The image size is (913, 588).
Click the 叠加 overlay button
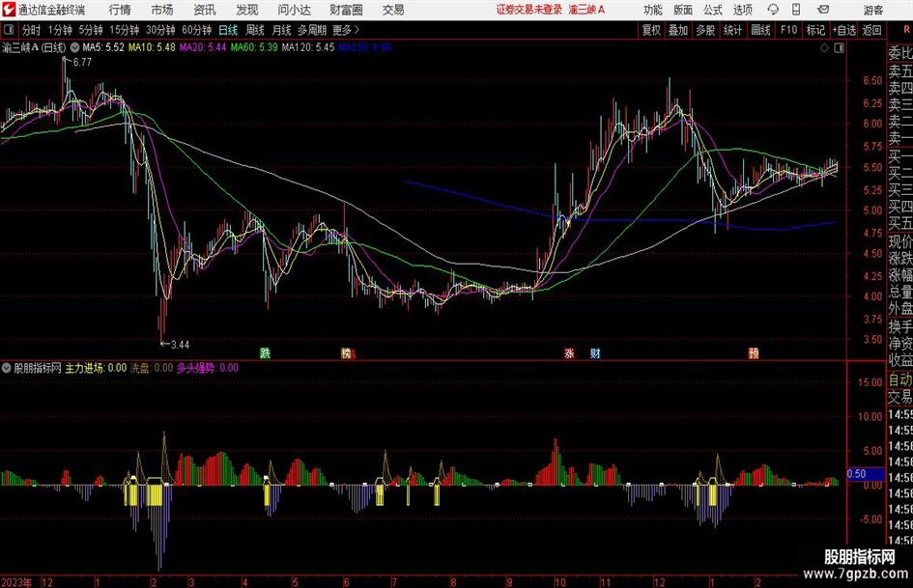coord(678,30)
